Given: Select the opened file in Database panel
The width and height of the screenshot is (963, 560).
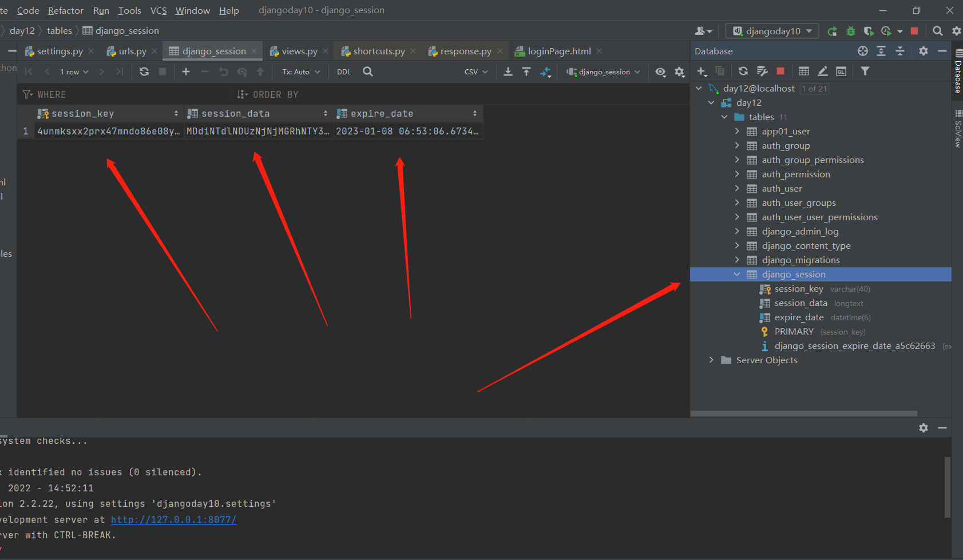Looking at the screenshot, I should tap(863, 51).
